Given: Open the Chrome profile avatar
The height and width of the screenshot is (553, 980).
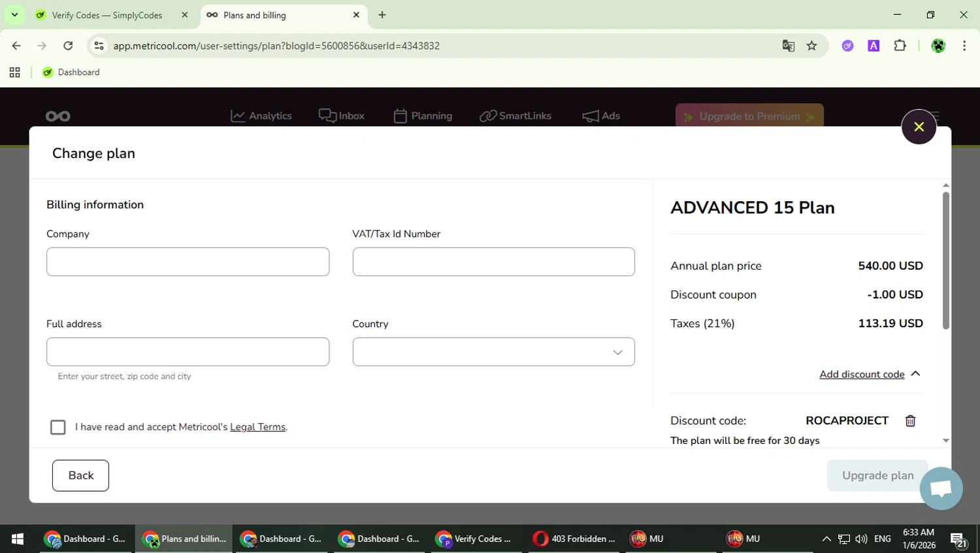Looking at the screenshot, I should click(x=938, y=46).
